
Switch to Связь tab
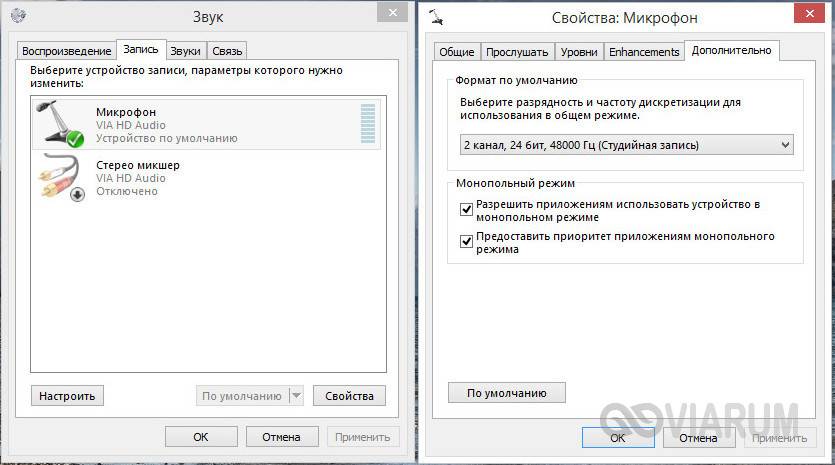[x=228, y=51]
